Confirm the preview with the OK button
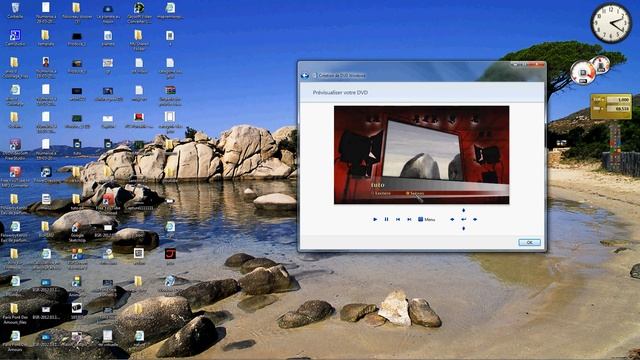 [x=529, y=242]
